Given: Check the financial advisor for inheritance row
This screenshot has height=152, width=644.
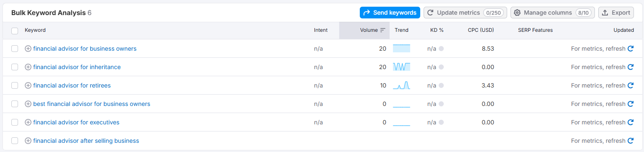Looking at the screenshot, I should tap(15, 67).
